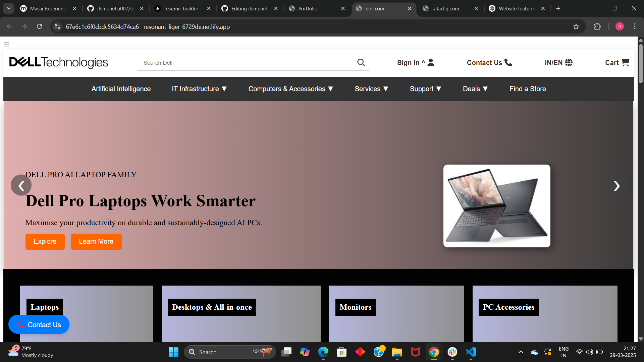
Task: Switch to the Masai Experience tab
Action: coord(49,8)
